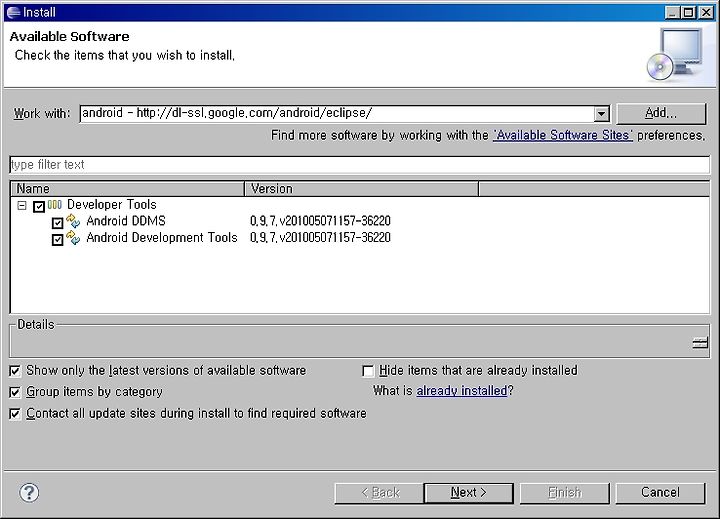The width and height of the screenshot is (720, 519).
Task: Maximize the Install window
Action: coord(689,12)
